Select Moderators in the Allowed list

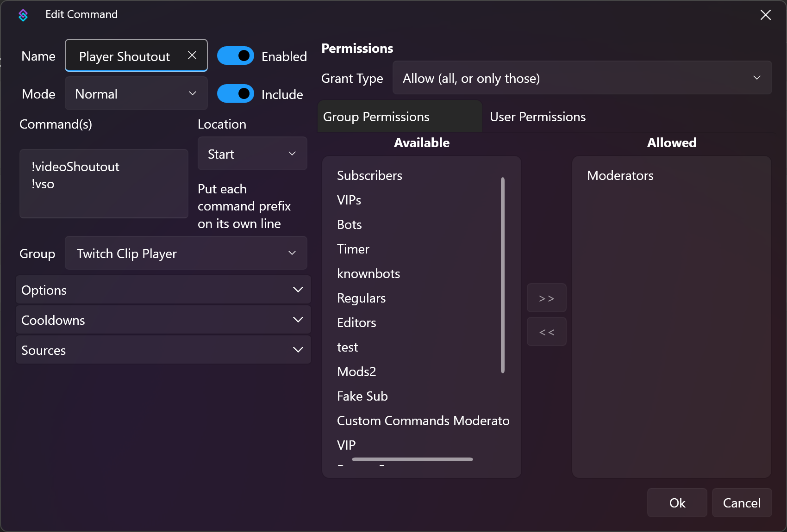(x=620, y=175)
